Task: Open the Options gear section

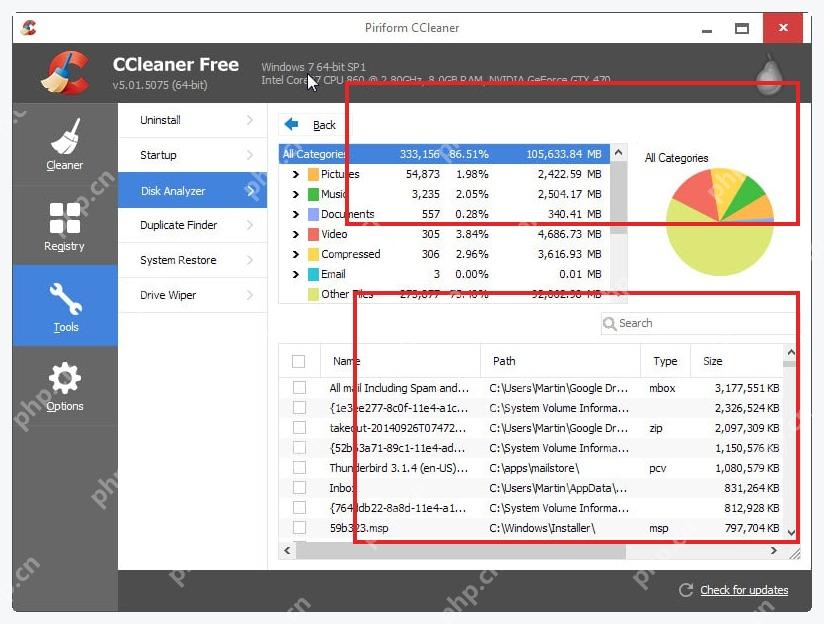Action: 64,386
